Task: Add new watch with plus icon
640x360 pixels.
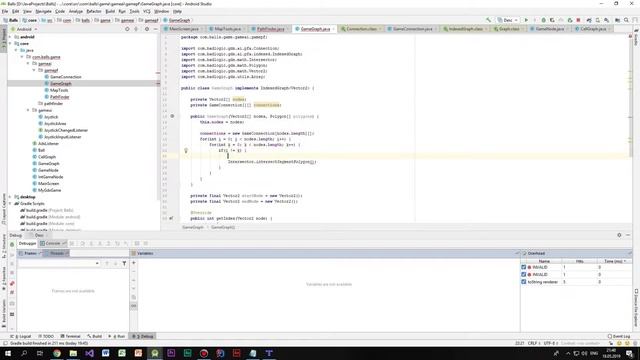Action: [133, 263]
